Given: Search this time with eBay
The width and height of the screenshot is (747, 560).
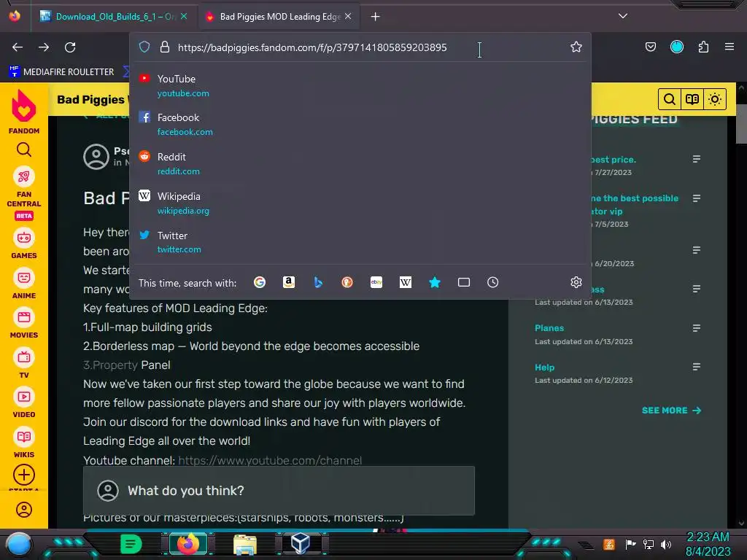Looking at the screenshot, I should click(x=376, y=282).
